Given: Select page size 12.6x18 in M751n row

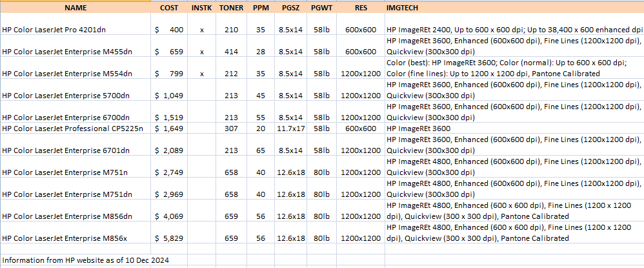Looking at the screenshot, I should (x=290, y=167).
